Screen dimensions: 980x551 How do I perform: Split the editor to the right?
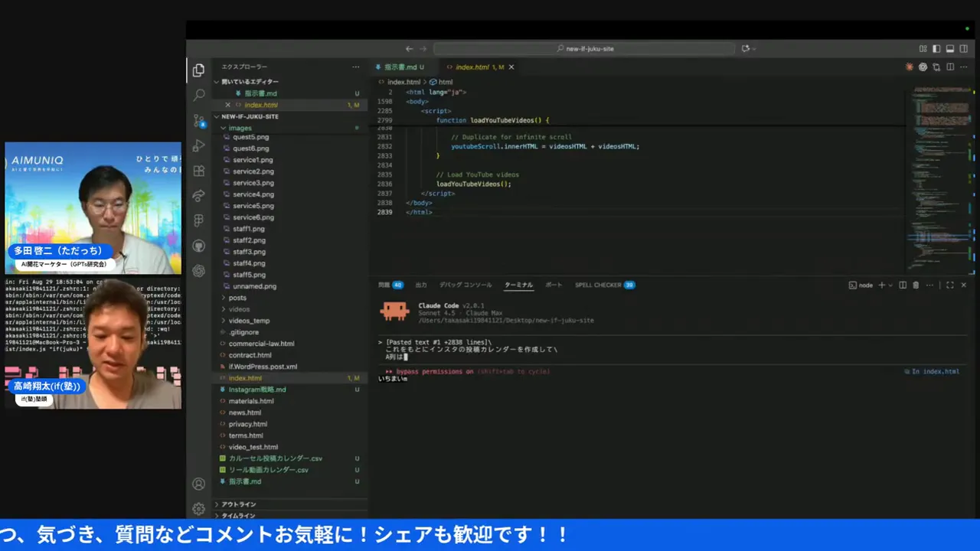(x=950, y=67)
